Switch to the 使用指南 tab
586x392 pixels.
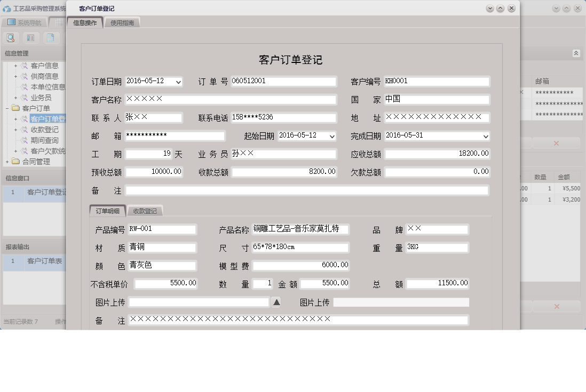tap(122, 23)
